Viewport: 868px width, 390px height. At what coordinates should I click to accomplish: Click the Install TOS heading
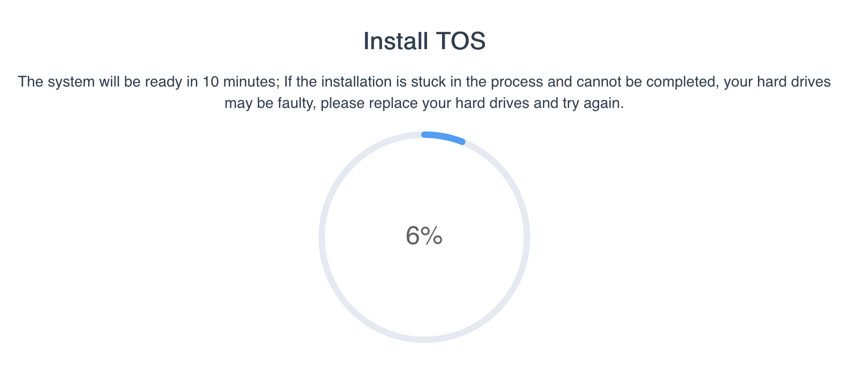pyautogui.click(x=424, y=41)
